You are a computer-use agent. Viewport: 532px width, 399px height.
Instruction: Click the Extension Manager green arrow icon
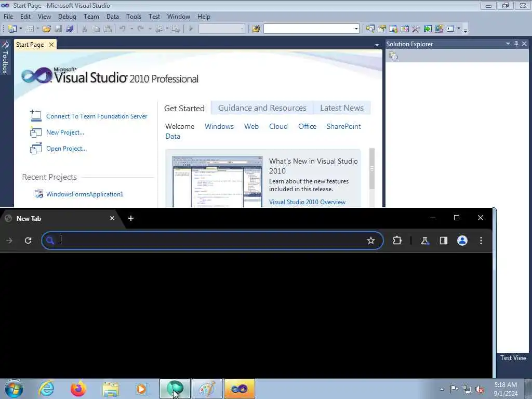point(428,29)
